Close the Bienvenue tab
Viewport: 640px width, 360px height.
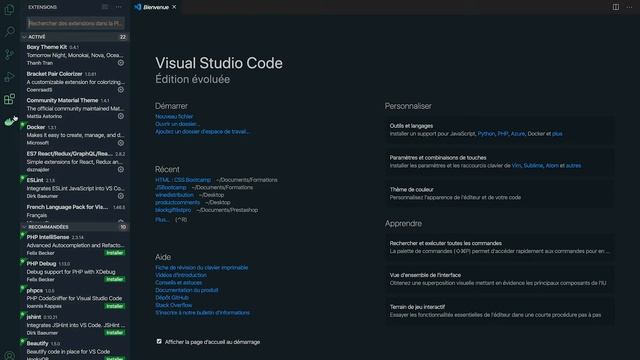174,7
